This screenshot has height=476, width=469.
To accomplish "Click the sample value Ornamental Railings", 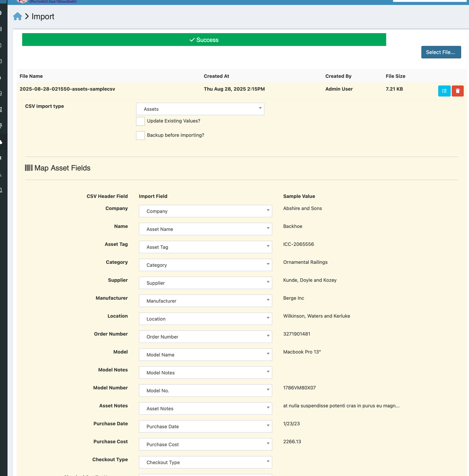I will 305,262.
